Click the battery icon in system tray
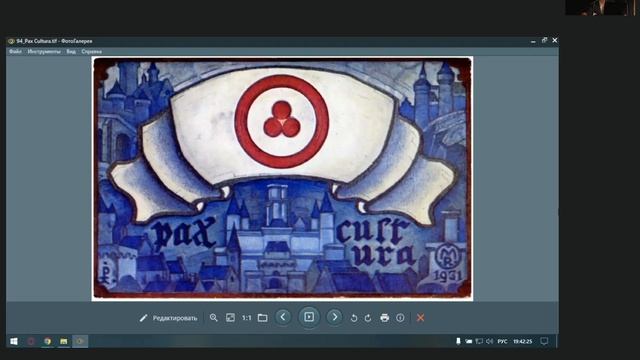The width and height of the screenshot is (640, 360). point(469,341)
